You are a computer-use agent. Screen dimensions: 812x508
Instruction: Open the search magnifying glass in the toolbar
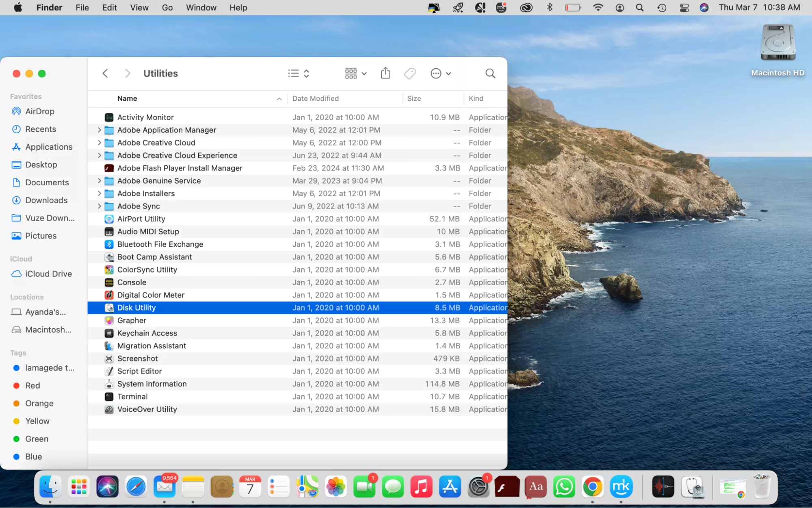coord(490,73)
